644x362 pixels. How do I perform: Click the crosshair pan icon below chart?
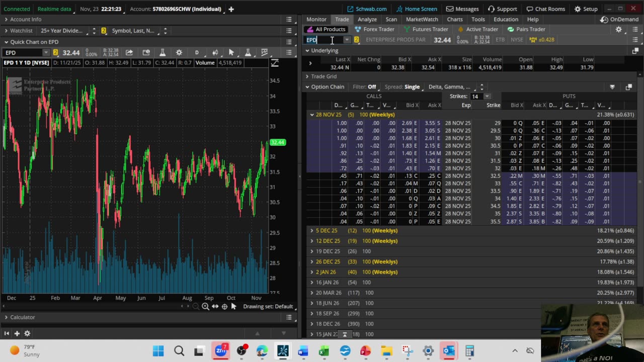click(224, 307)
